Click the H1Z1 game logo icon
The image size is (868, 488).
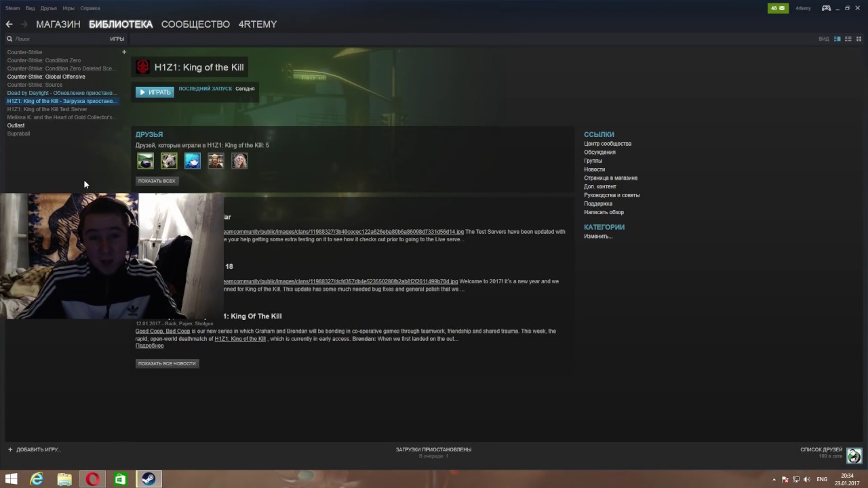[x=142, y=66]
